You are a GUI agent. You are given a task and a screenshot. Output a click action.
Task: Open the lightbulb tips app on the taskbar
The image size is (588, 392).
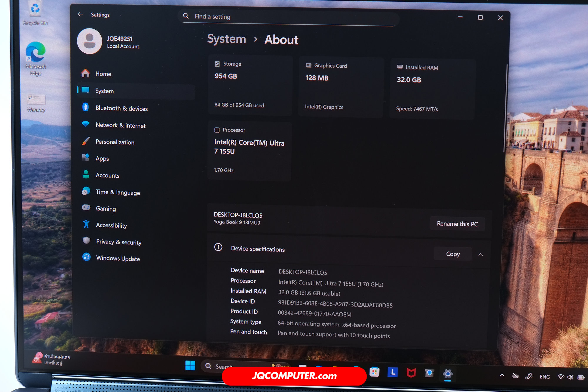(x=429, y=373)
